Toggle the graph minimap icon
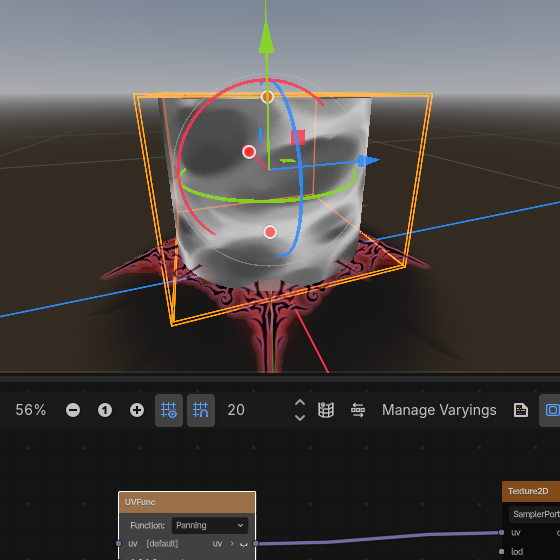 point(326,410)
